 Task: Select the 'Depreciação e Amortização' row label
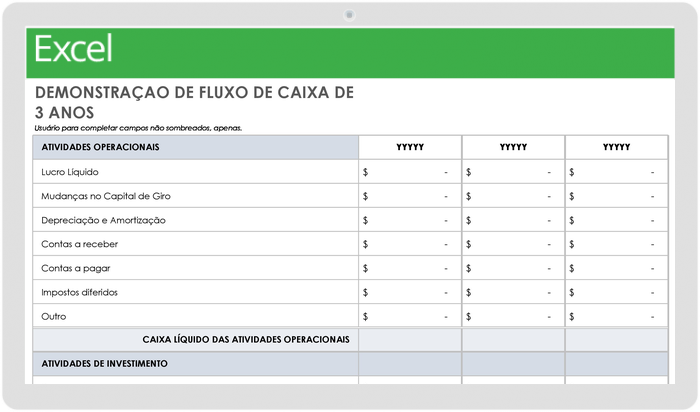coord(103,220)
